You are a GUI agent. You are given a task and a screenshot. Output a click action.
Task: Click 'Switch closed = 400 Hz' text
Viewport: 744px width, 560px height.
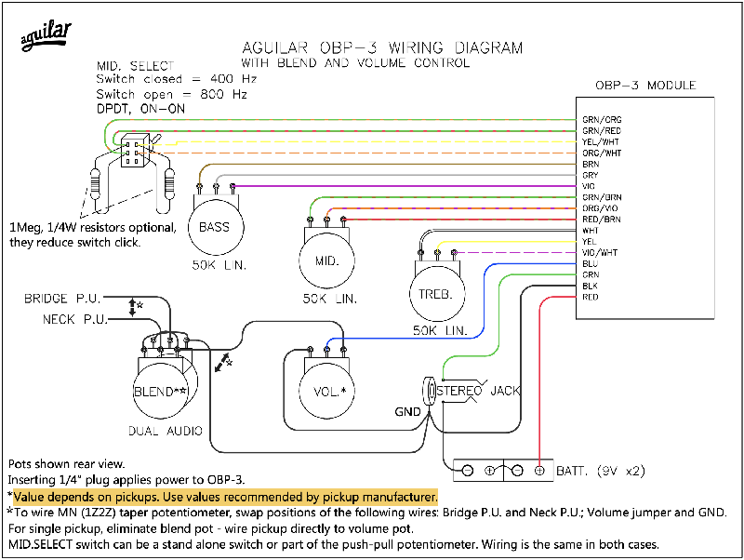point(177,79)
